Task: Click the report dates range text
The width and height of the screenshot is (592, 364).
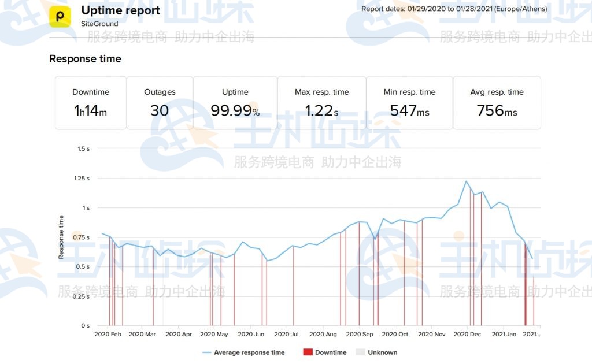Action: [x=454, y=9]
